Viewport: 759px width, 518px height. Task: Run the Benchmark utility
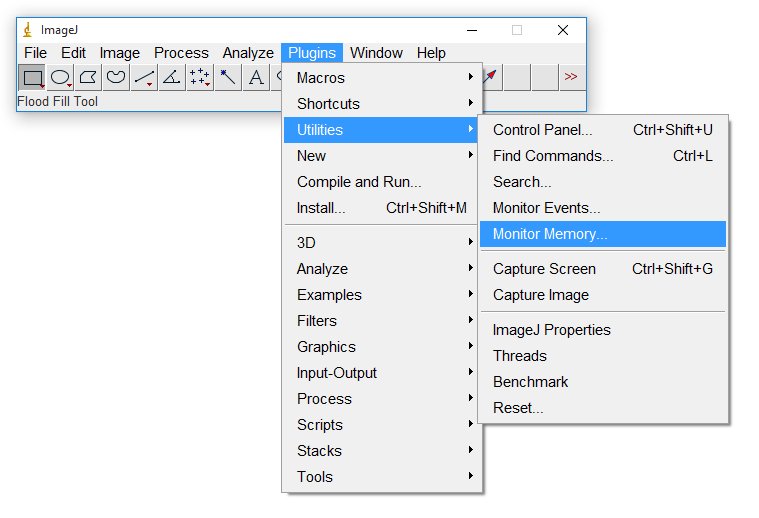(x=603, y=382)
